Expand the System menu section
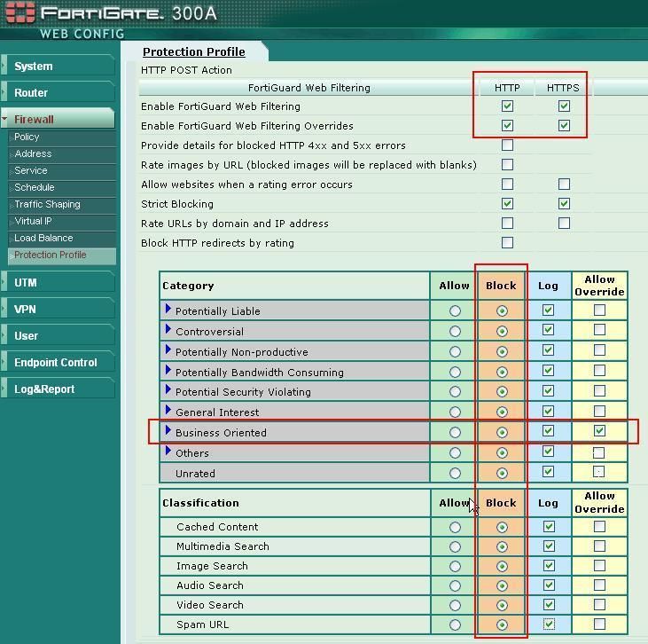648x644 pixels. [x=58, y=67]
